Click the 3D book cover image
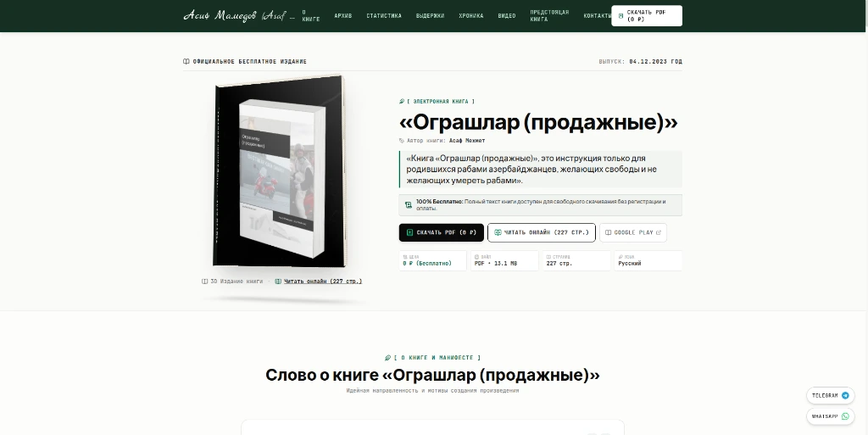The height and width of the screenshot is (435, 868). pos(280,171)
